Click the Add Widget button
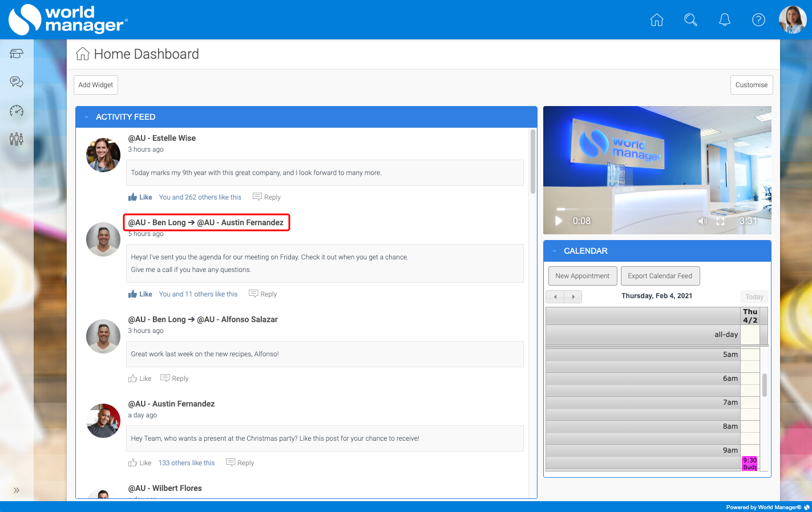This screenshot has height=512, width=812. [x=95, y=84]
